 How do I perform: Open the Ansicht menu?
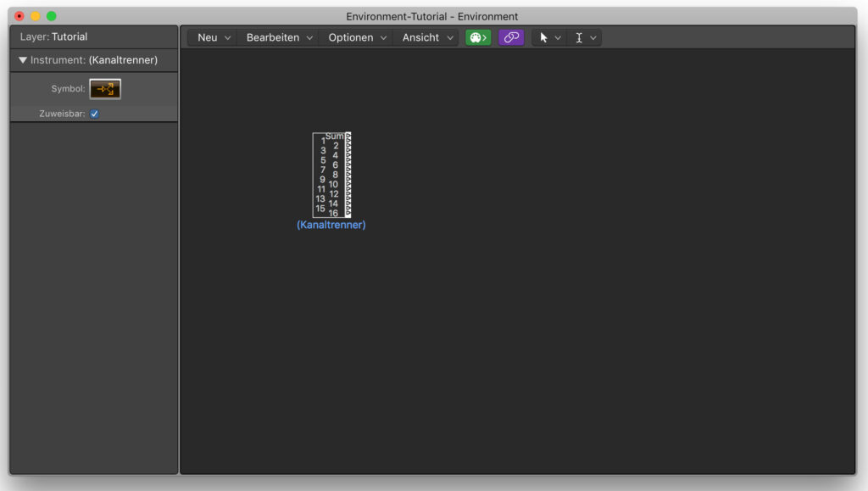pos(427,37)
